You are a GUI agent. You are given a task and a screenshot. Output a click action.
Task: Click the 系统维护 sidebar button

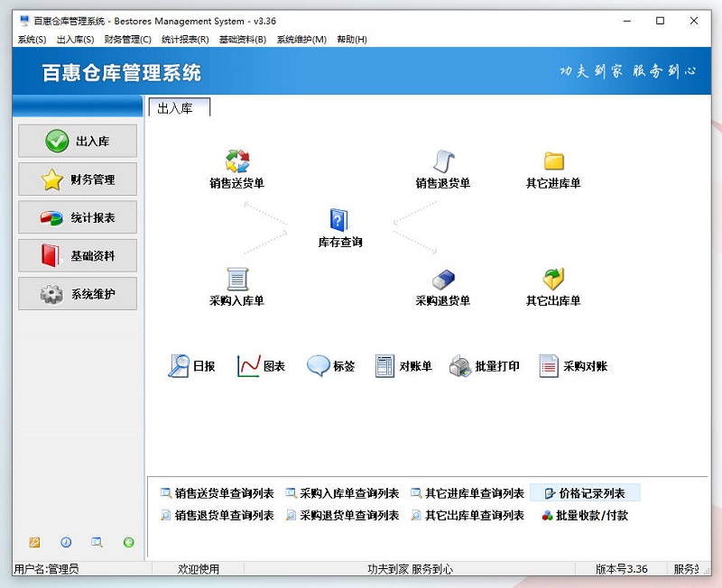78,294
